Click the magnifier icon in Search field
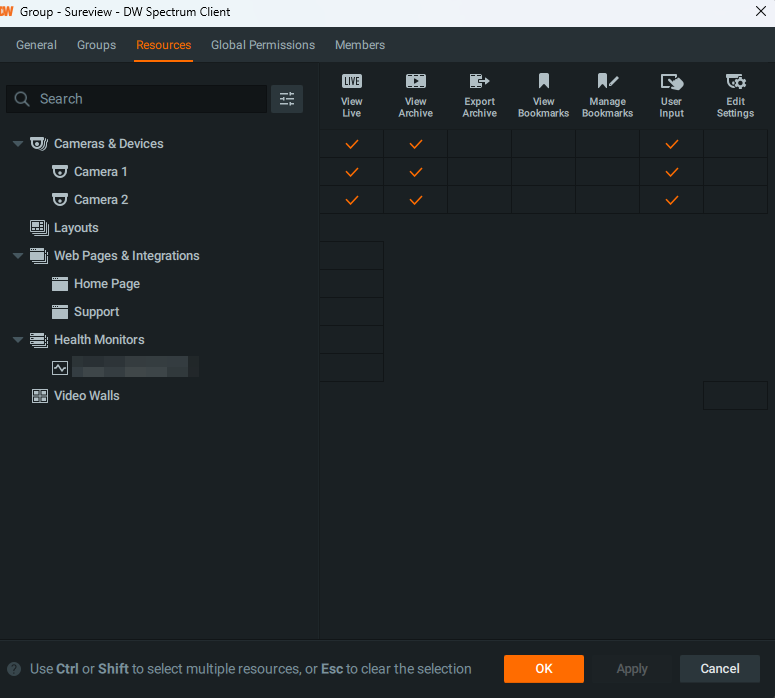The image size is (775, 698). [22, 99]
